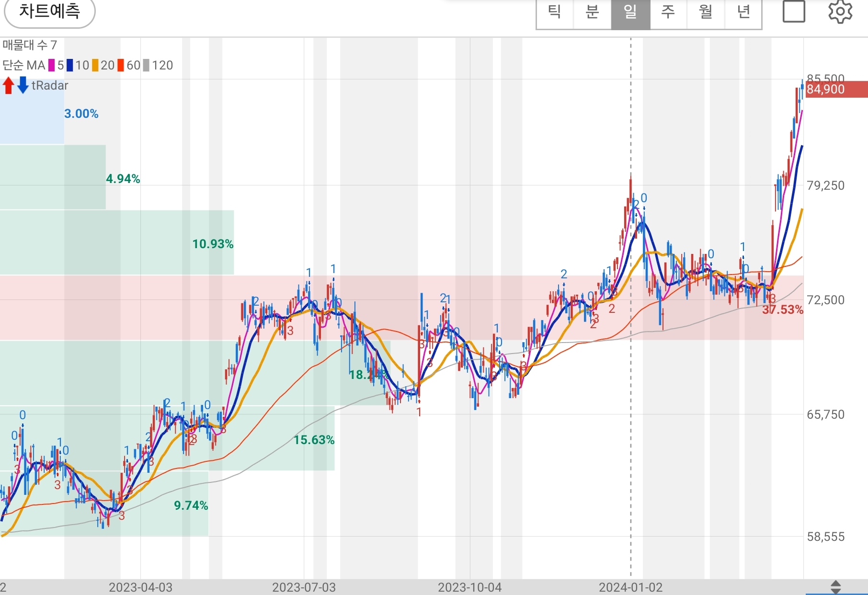Click the 58,555 price axis label
Image resolution: width=868 pixels, height=595 pixels.
(x=826, y=537)
